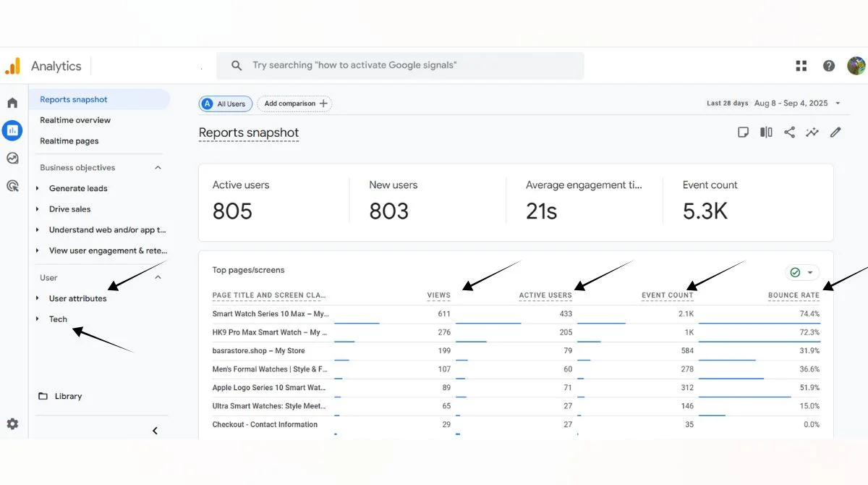
Task: Click the Analytics search field
Action: point(400,65)
